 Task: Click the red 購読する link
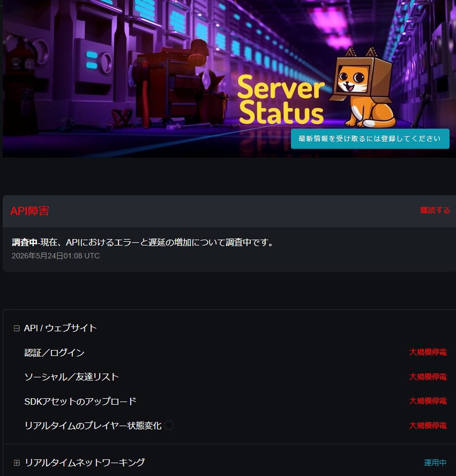click(x=435, y=210)
